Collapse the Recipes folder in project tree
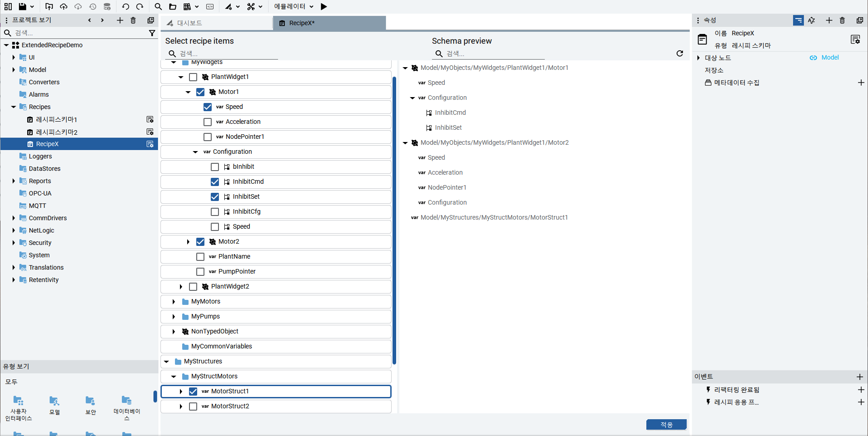 14,107
